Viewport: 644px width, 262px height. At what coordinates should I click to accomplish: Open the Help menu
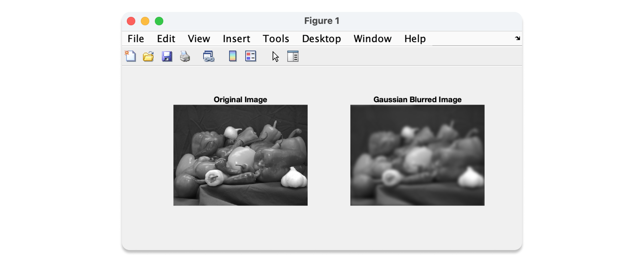(415, 39)
